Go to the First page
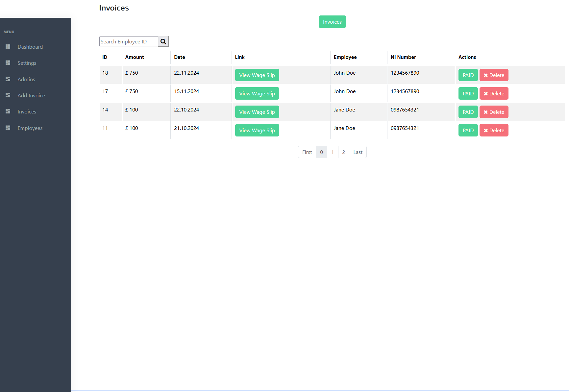The height and width of the screenshot is (392, 569). point(307,152)
